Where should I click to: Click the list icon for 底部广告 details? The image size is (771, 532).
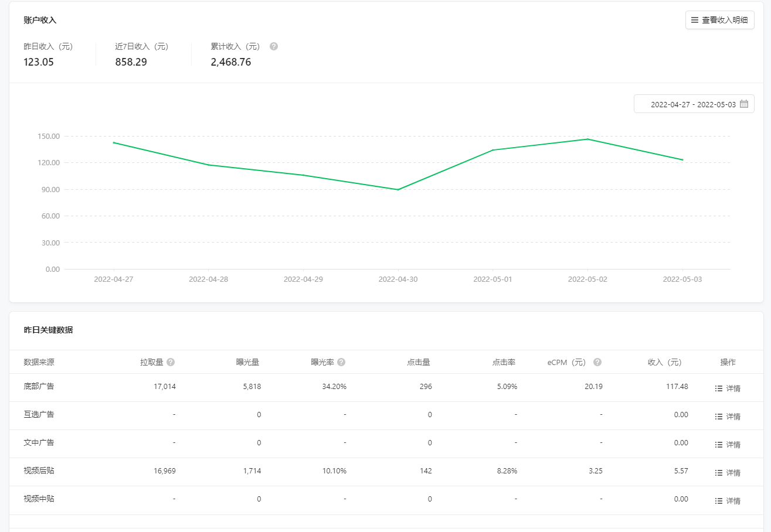point(719,388)
